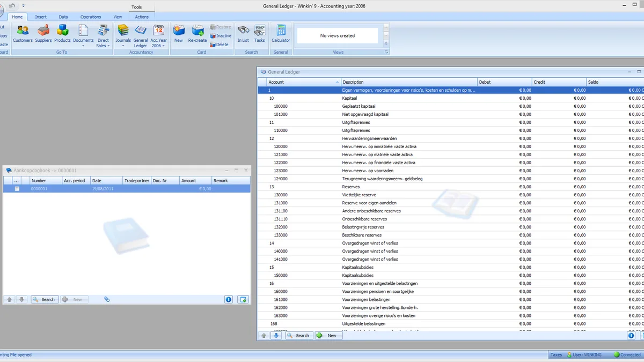Image resolution: width=644 pixels, height=362 pixels.
Task: Sort Aankoopdagboek by Number column header
Action: (x=46, y=181)
